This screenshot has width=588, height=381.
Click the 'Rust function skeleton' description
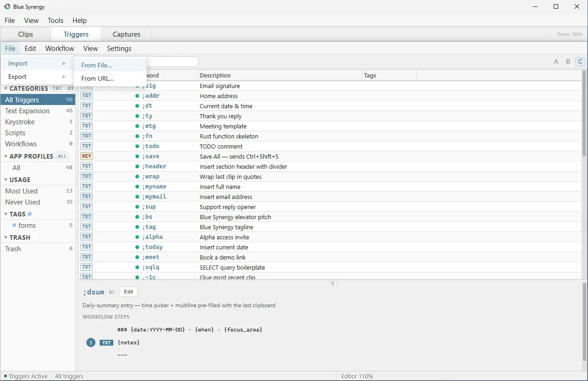tap(229, 136)
